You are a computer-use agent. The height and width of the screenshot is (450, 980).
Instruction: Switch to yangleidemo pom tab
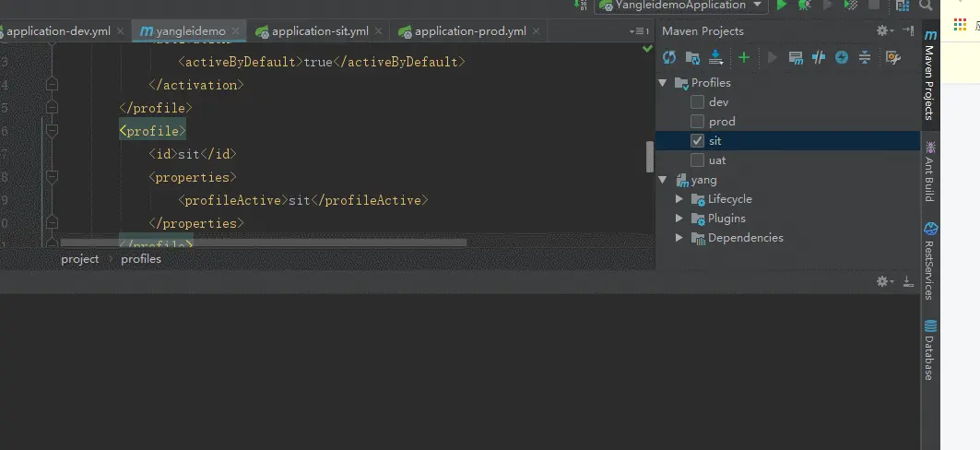pos(190,30)
